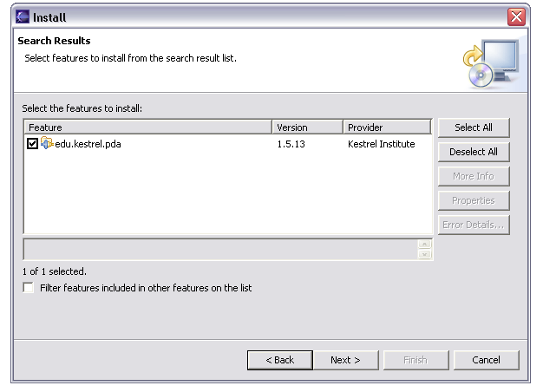Click the Kestrel Institute provider cell
The width and height of the screenshot is (543, 392).
click(x=381, y=144)
